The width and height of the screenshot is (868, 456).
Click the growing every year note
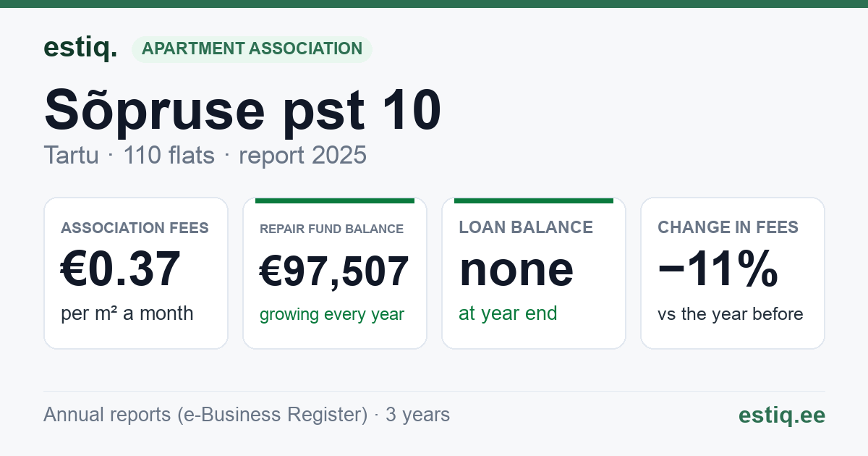click(331, 314)
